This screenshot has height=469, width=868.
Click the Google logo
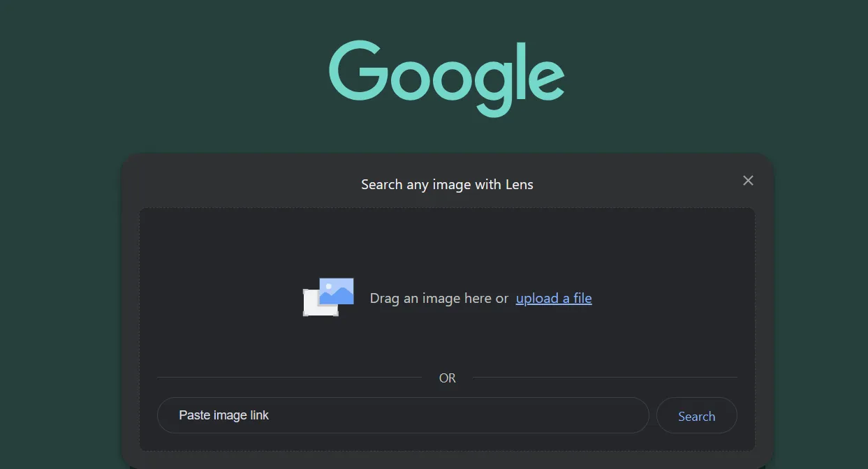point(446,77)
